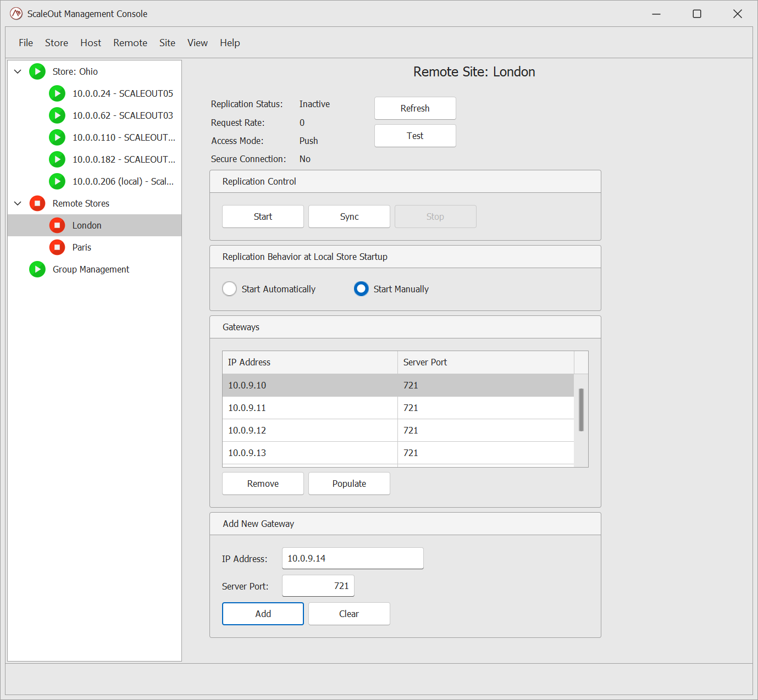
Task: Collapse the Store: Ohio tree node
Action: coord(18,71)
